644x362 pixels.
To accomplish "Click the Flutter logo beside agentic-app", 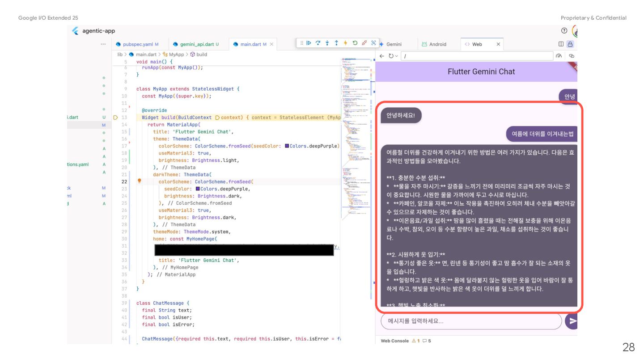I will [x=76, y=31].
